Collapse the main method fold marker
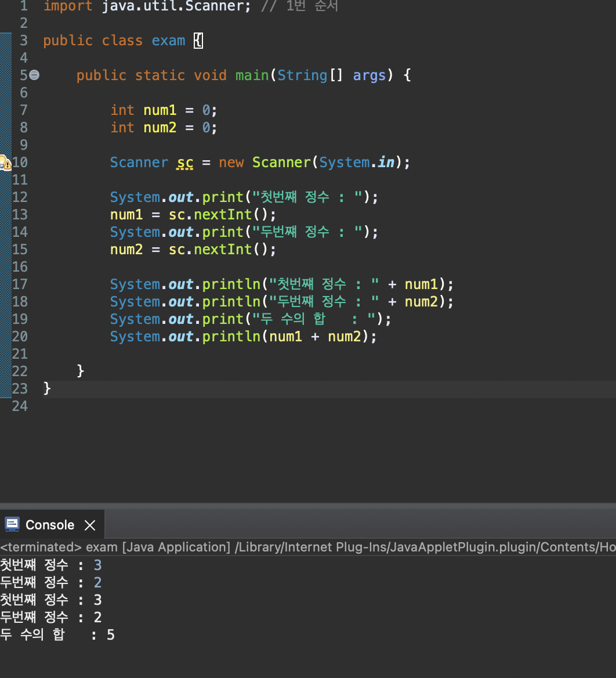616x678 pixels. [35, 75]
